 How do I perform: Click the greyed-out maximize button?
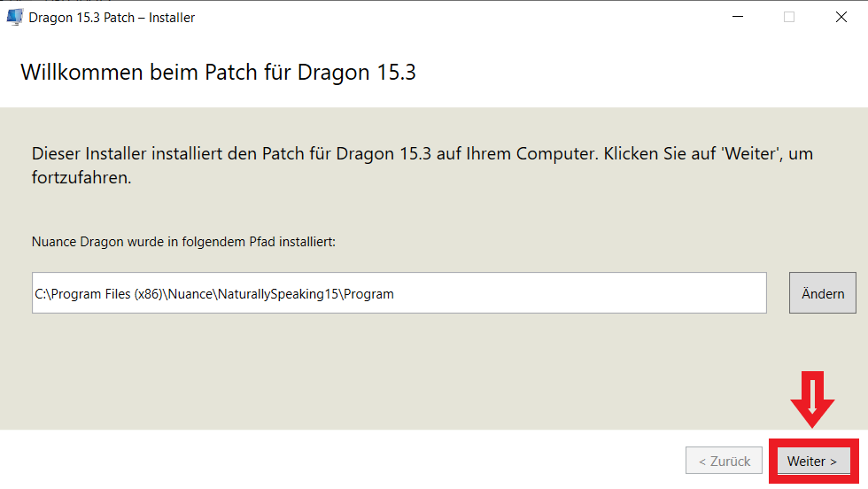789,17
